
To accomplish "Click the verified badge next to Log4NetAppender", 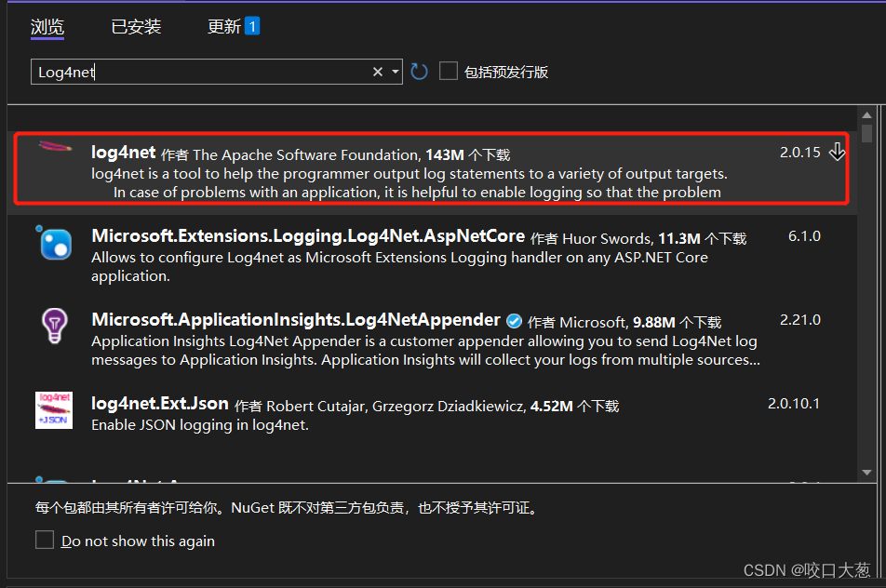I will [514, 321].
